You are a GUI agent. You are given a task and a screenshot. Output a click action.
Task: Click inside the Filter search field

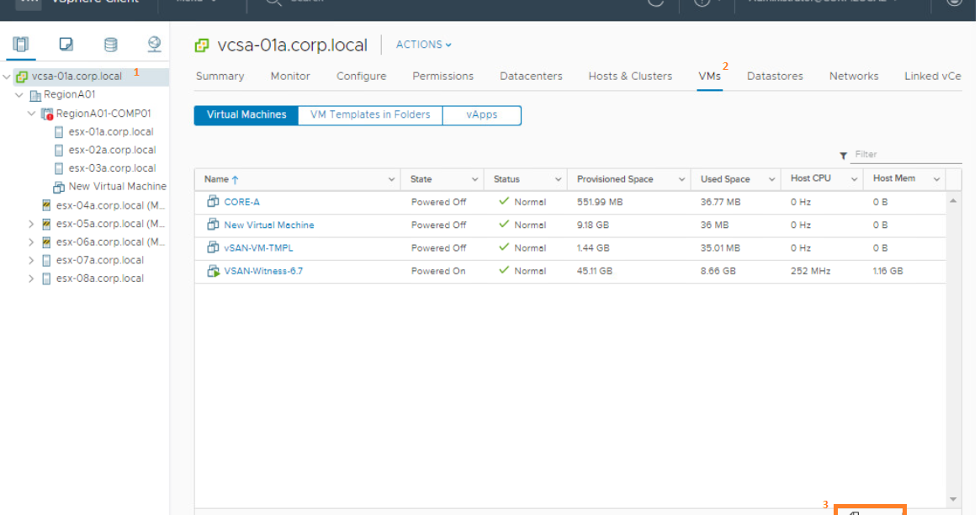pos(900,155)
